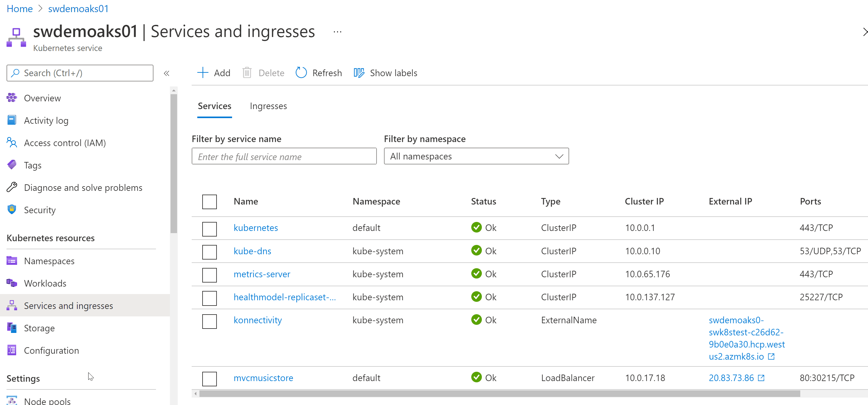Viewport: 868px width, 405px height.
Task: Open the konnectivity service link
Action: [258, 320]
